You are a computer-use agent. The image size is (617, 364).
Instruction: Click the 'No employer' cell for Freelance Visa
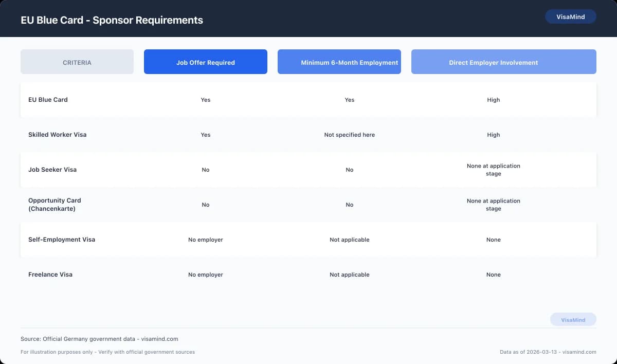point(205,274)
